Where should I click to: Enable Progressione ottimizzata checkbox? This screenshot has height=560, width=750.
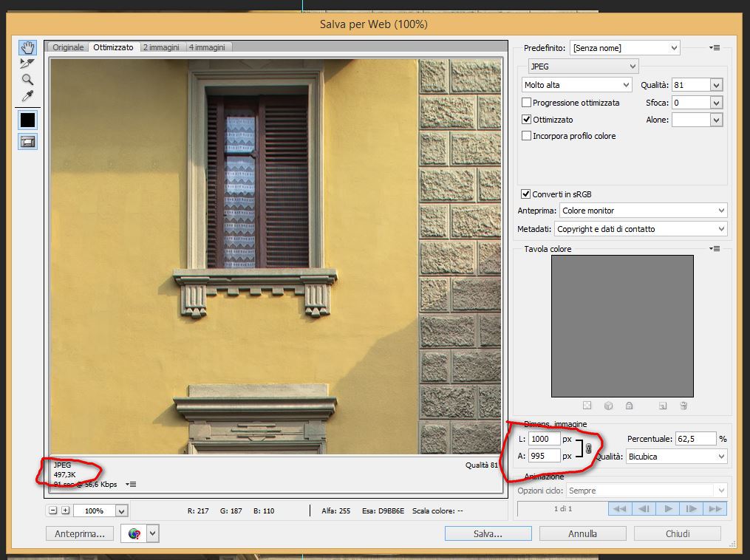527,103
